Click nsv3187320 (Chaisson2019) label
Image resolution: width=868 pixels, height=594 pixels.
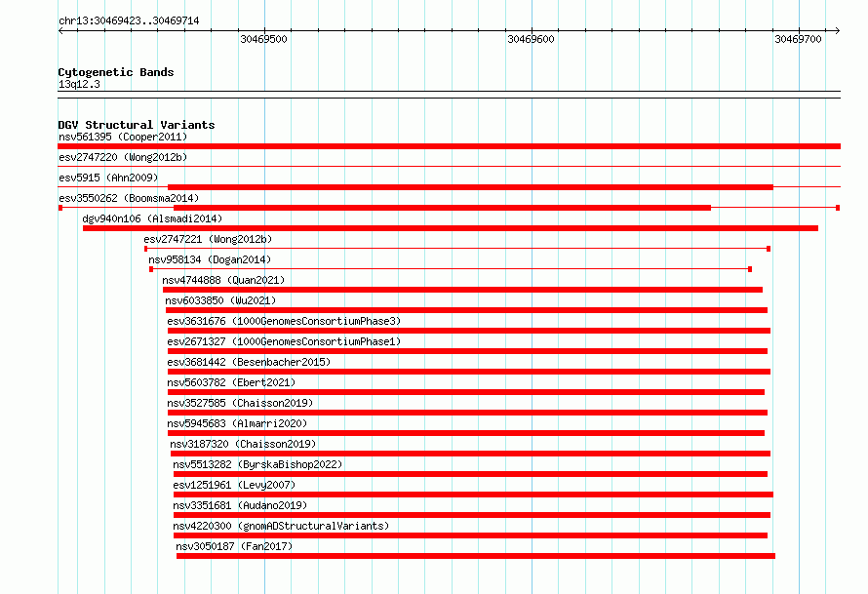pos(243,444)
